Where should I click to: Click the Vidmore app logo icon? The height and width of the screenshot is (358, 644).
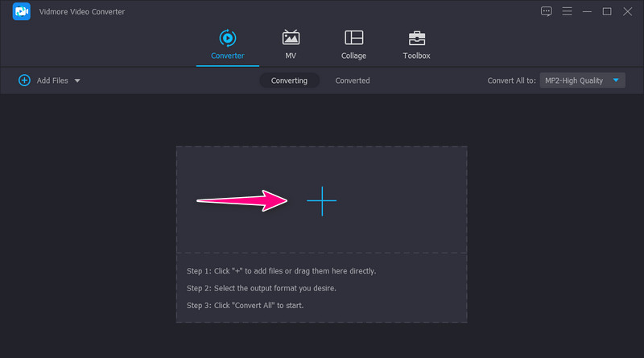(22, 12)
